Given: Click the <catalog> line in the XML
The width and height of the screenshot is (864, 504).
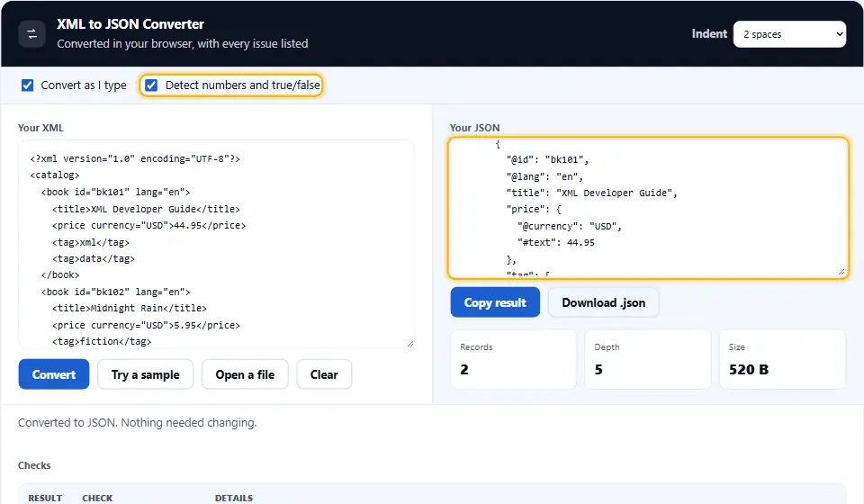Looking at the screenshot, I should [55, 175].
